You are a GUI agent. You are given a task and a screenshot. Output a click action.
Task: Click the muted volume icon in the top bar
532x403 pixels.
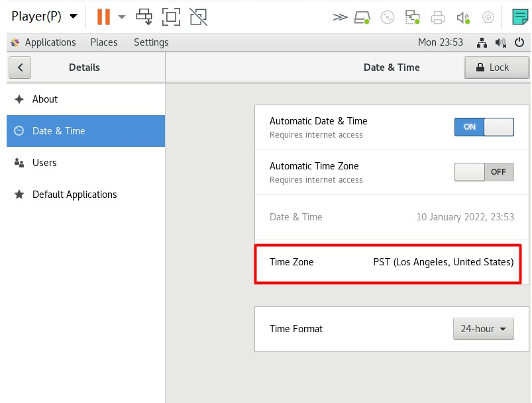tap(500, 43)
